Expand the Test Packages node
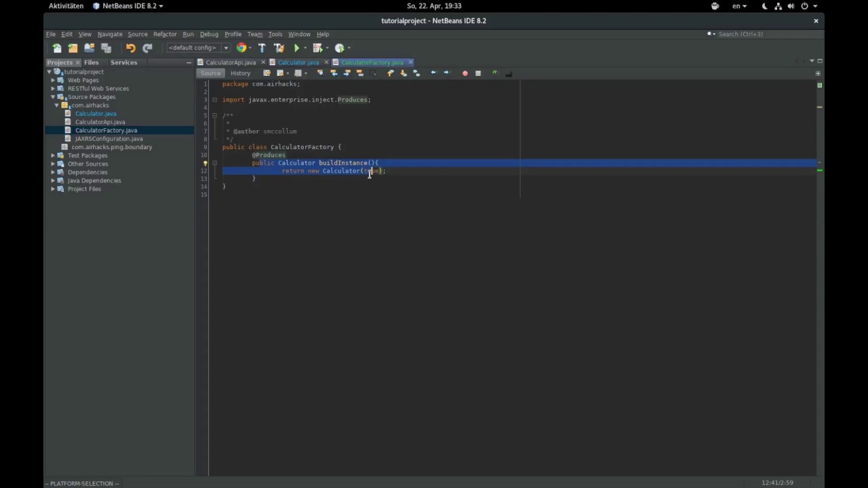Screen dimensions: 868x488 click(x=53, y=156)
